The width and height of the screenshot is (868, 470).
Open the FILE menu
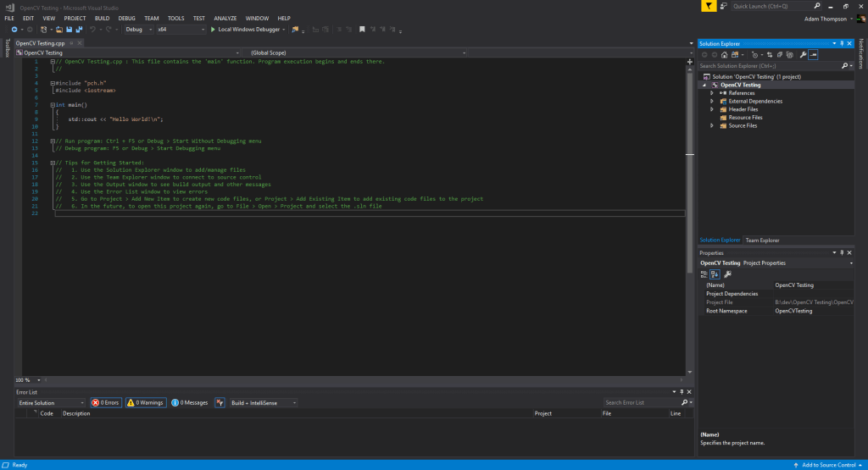[9, 19]
